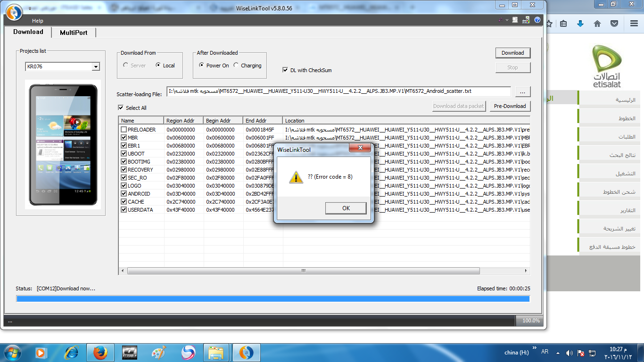644x362 pixels.
Task: Switch to the Download tab
Action: (x=28, y=32)
